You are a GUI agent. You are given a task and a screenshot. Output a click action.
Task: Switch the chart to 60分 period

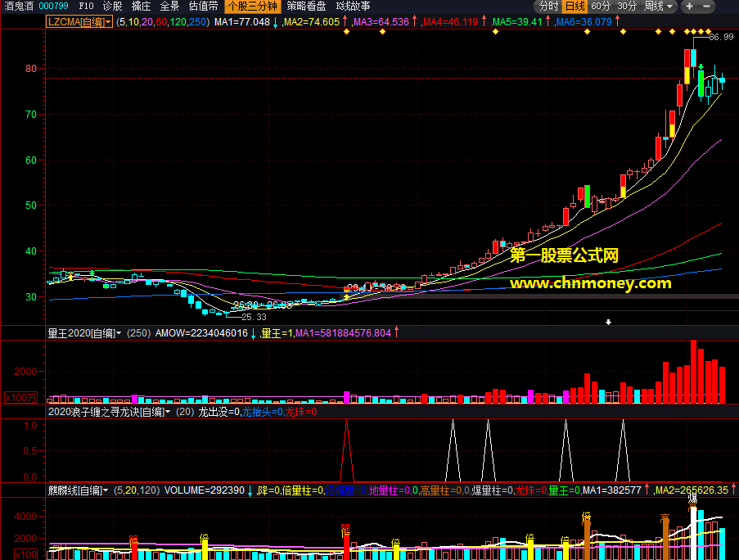point(601,6)
